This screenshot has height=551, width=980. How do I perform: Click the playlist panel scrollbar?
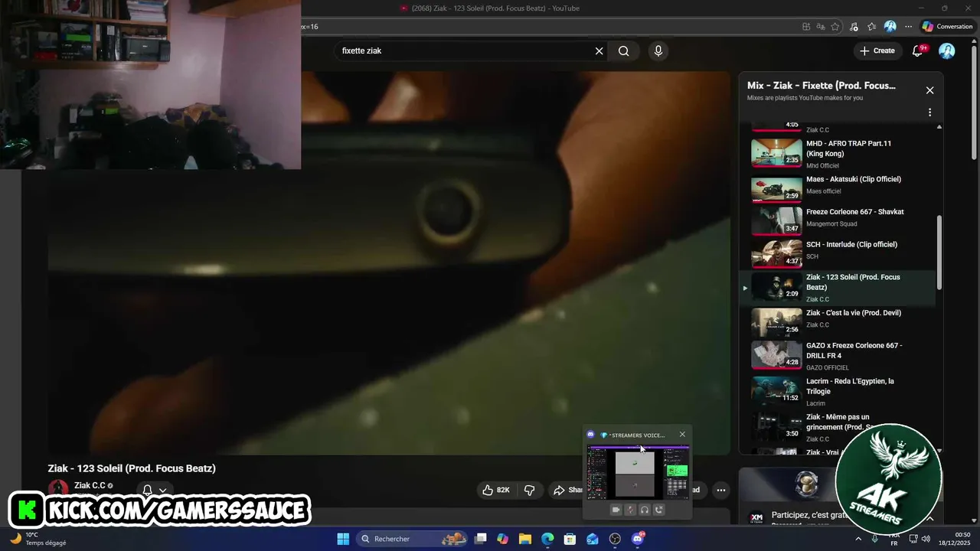point(939,253)
